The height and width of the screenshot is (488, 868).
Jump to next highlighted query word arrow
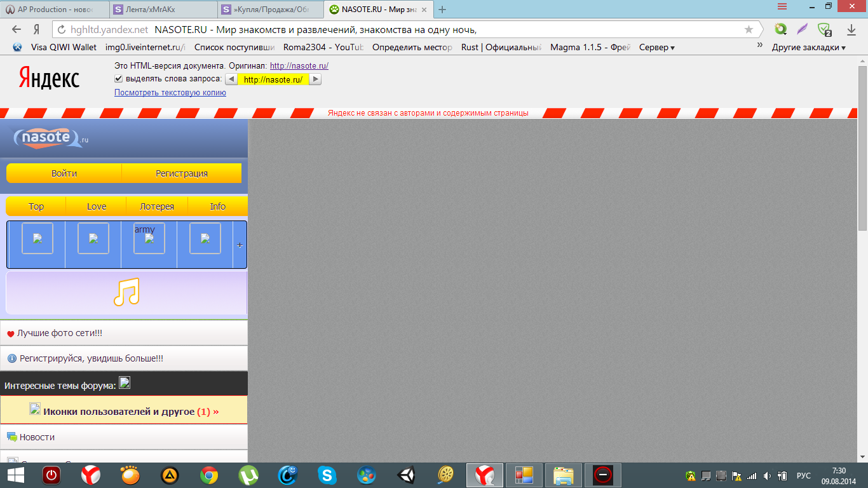(315, 79)
